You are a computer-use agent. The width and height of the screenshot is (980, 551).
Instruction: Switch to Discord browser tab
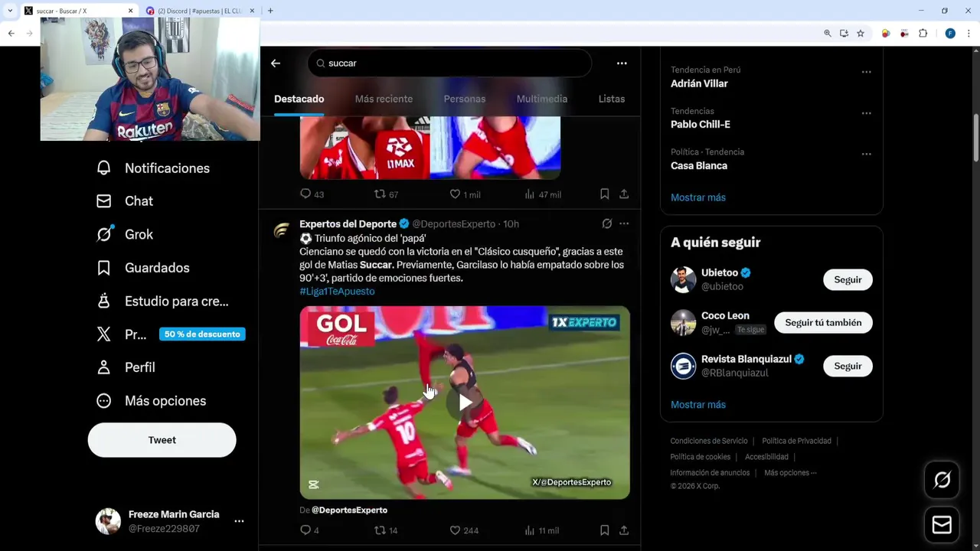click(200, 11)
